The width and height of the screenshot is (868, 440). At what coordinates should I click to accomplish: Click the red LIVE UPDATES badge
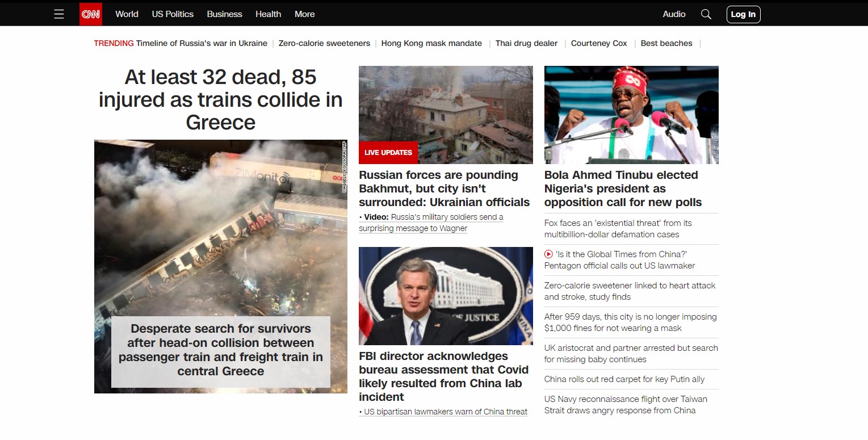point(388,152)
